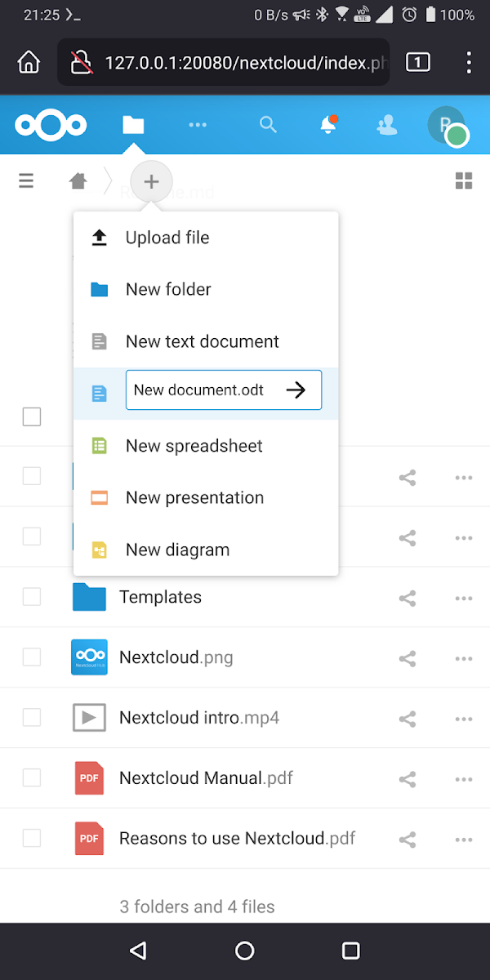The width and height of the screenshot is (490, 980).
Task: Toggle the select-all checkbox
Action: 31,416
